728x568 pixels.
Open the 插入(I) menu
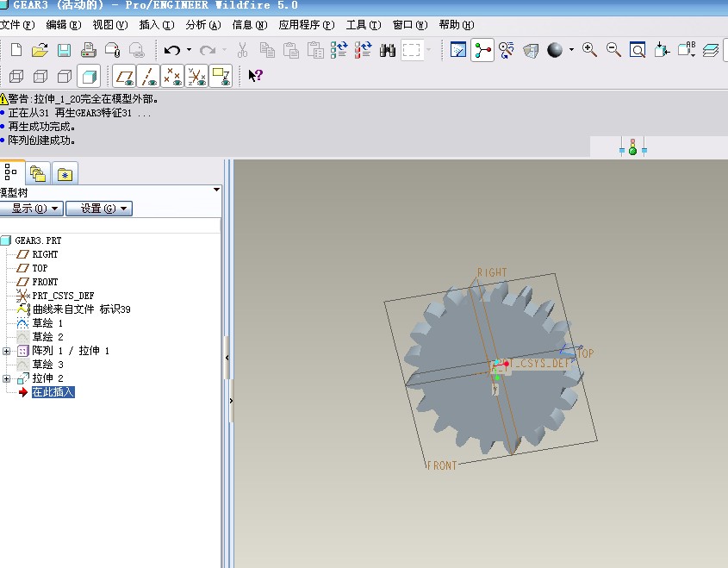[157, 25]
